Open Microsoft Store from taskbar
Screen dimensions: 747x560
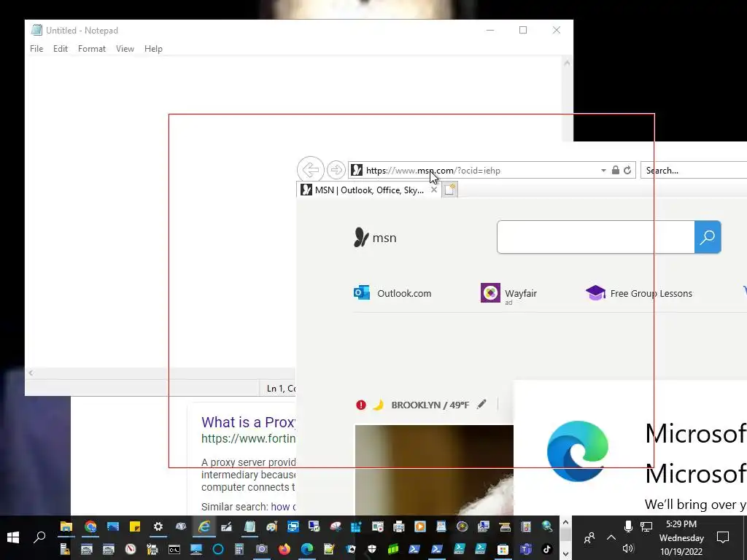click(x=503, y=550)
